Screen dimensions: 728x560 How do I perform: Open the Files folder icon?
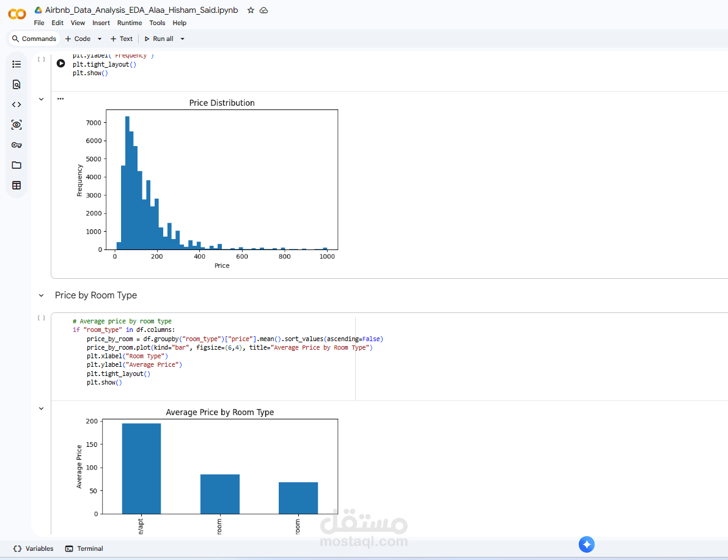(x=17, y=165)
